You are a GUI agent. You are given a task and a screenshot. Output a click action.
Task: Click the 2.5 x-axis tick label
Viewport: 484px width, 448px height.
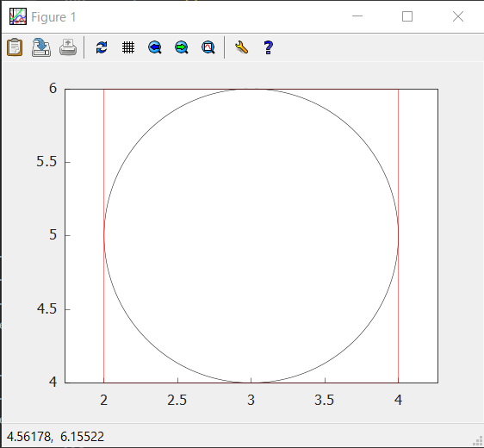point(177,400)
